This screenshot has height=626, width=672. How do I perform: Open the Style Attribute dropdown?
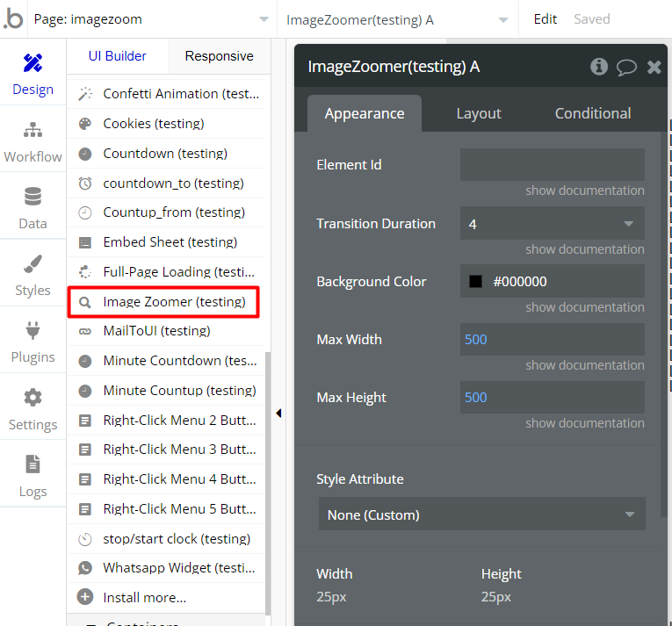(x=481, y=514)
